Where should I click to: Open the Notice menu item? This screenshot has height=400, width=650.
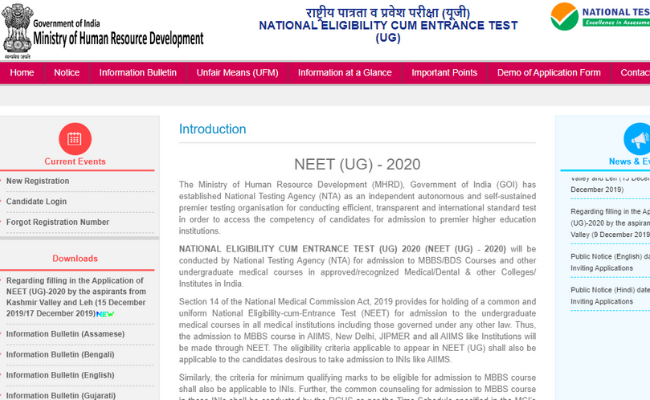click(67, 73)
